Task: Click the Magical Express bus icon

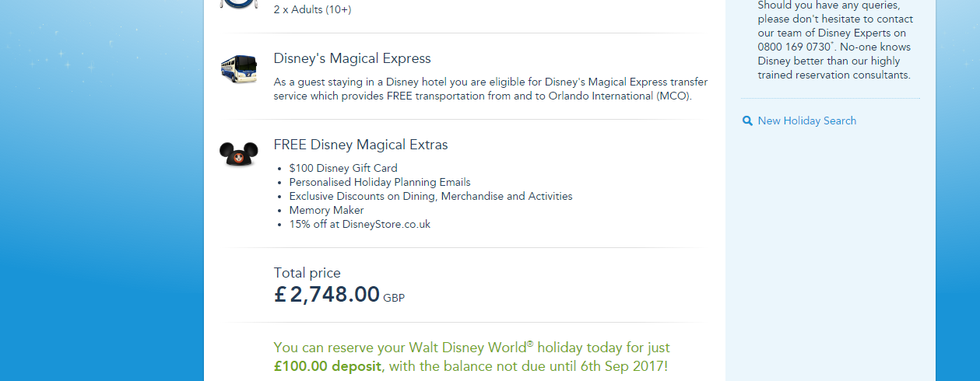Action: pyautogui.click(x=238, y=69)
